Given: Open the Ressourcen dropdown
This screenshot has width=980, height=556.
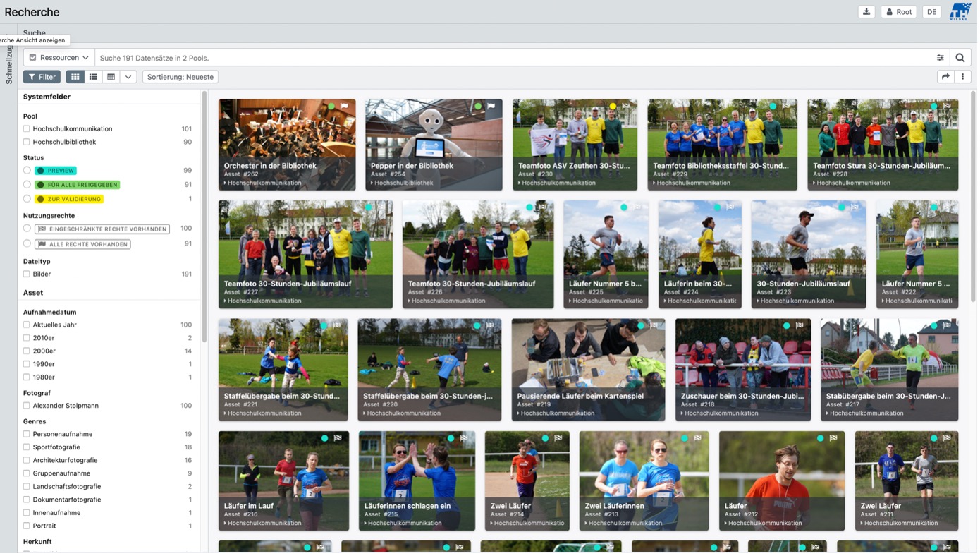Looking at the screenshot, I should pos(59,58).
